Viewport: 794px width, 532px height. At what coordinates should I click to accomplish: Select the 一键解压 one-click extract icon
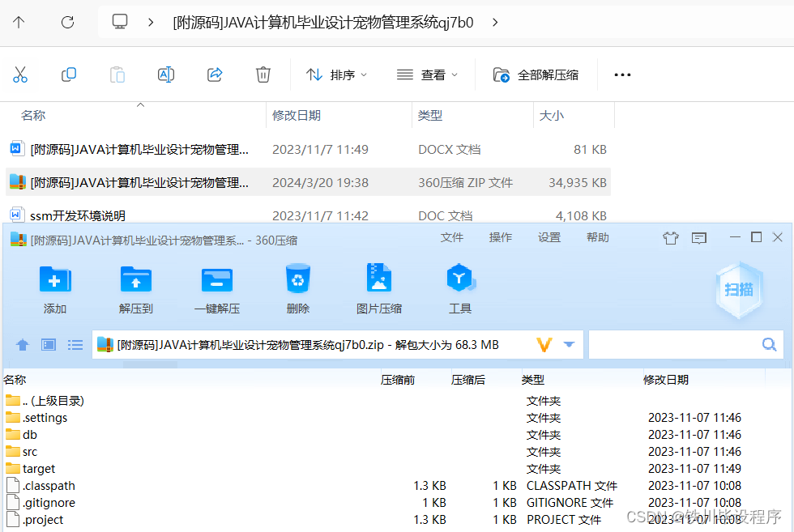(x=216, y=287)
